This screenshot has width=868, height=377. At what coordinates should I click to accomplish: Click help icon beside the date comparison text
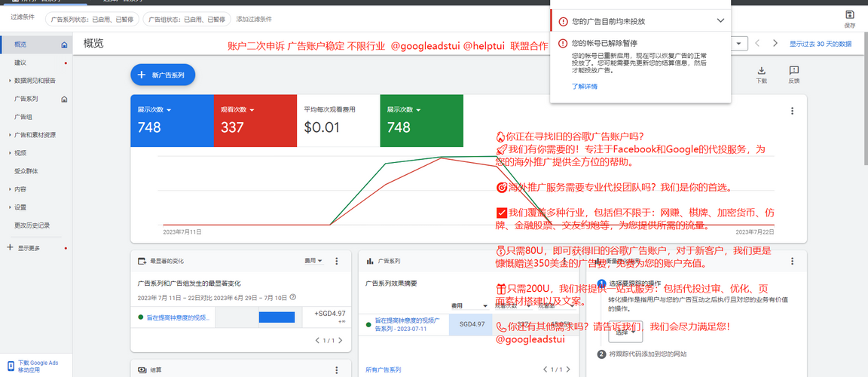click(x=293, y=297)
